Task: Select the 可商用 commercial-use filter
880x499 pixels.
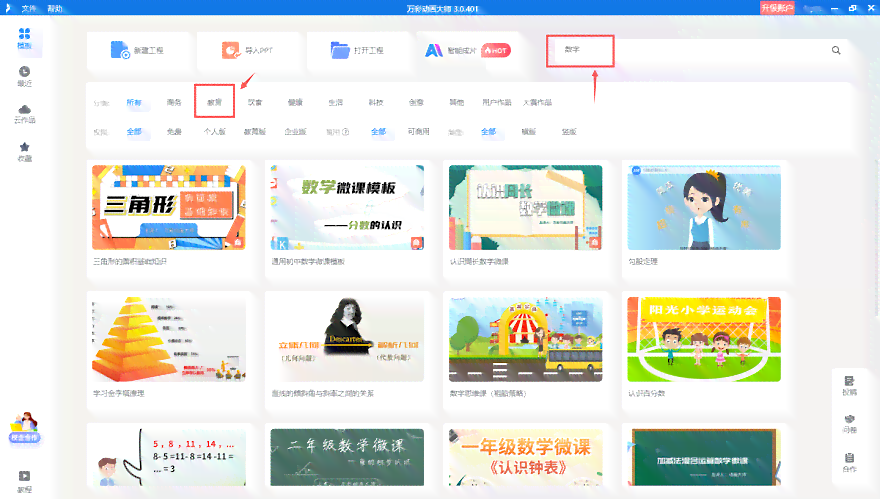Action: tap(419, 131)
